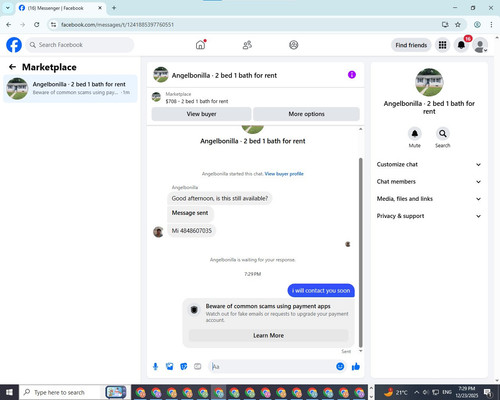Go back using the Marketplace arrow
This screenshot has width=500, height=400.
pos(12,67)
